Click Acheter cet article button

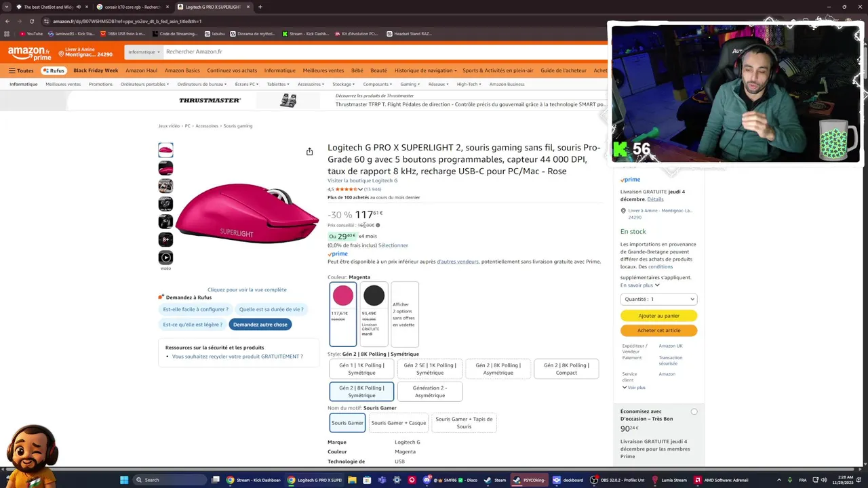click(658, 330)
